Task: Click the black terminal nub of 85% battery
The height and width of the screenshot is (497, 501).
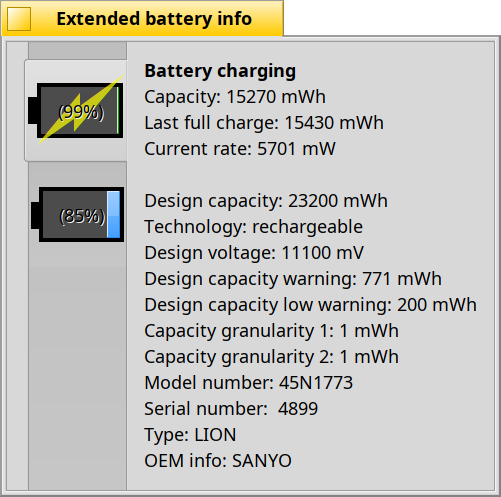Action: pos(35,215)
